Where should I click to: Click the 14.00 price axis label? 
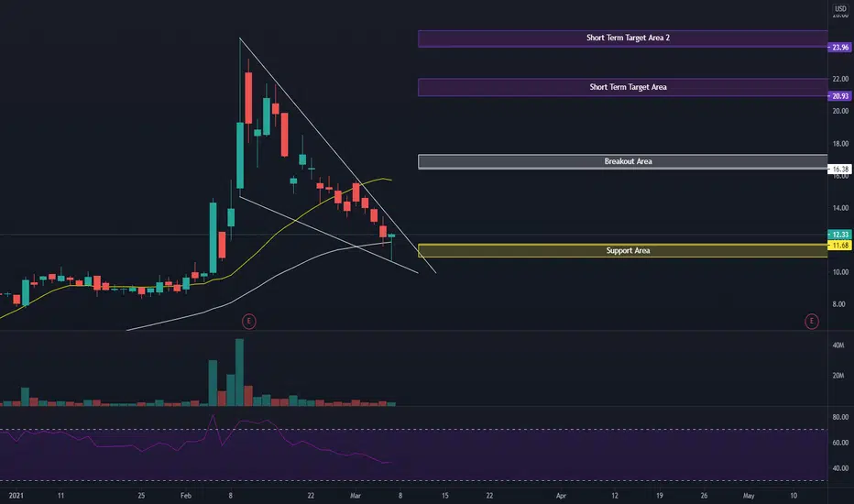coord(840,208)
